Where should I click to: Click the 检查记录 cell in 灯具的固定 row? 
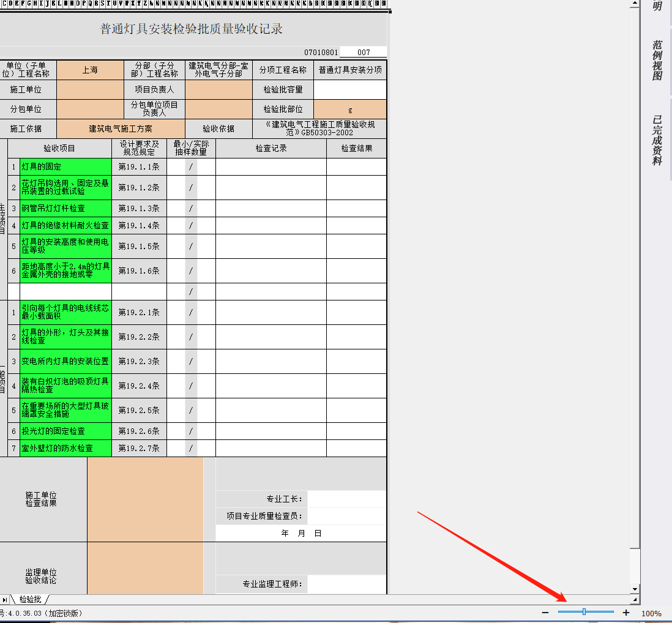(x=271, y=166)
